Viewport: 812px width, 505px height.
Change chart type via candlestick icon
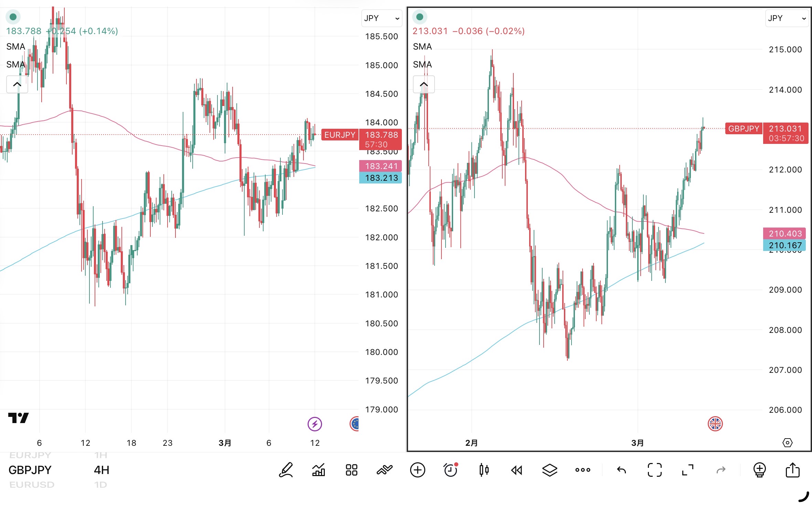tap(484, 470)
